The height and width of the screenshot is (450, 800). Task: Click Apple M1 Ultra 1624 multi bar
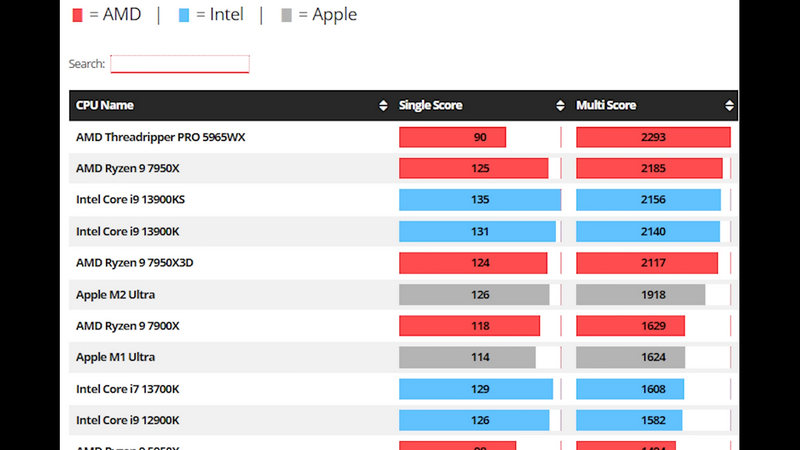(631, 357)
